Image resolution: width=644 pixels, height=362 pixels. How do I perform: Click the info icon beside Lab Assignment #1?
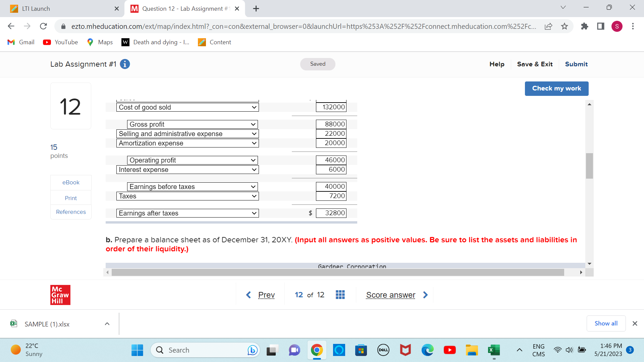[x=125, y=64]
